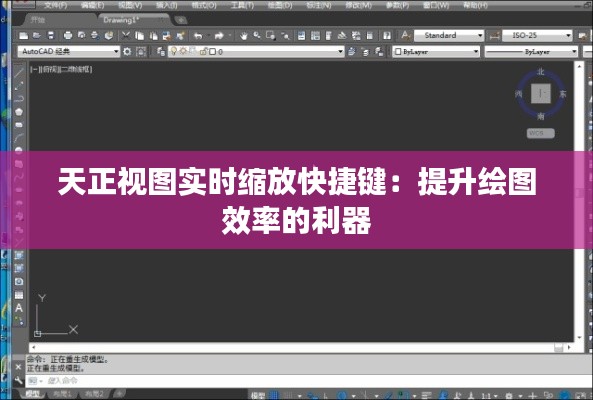
Task: Close the command line window X
Action: 18,367
